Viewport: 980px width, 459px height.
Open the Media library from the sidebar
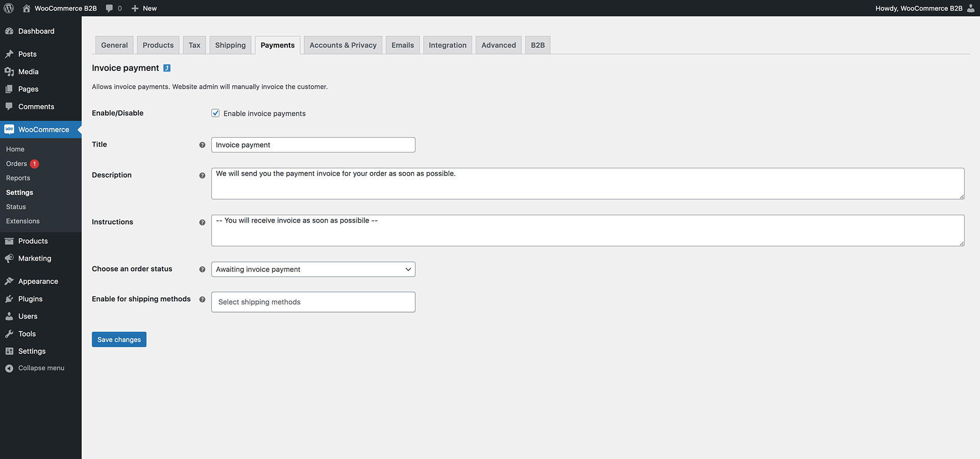click(x=27, y=71)
